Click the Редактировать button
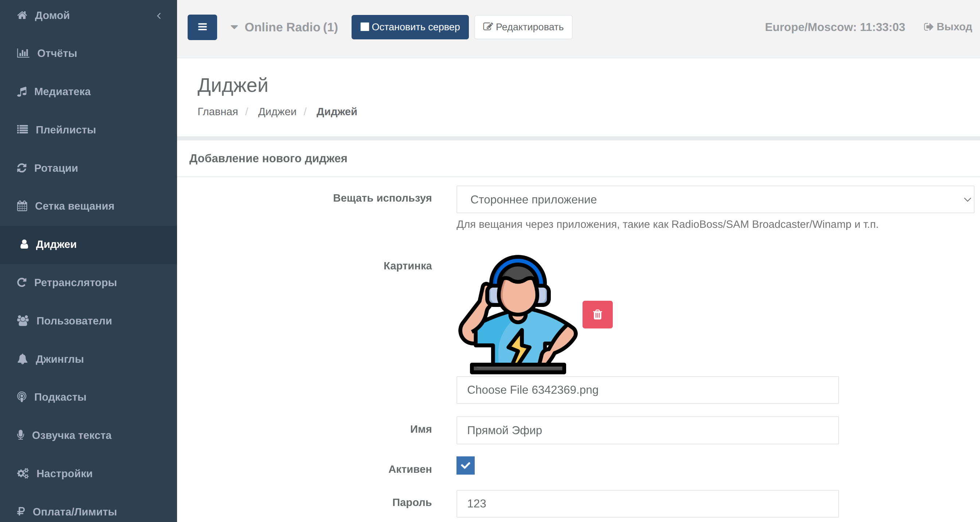The width and height of the screenshot is (980, 522). pos(523,27)
